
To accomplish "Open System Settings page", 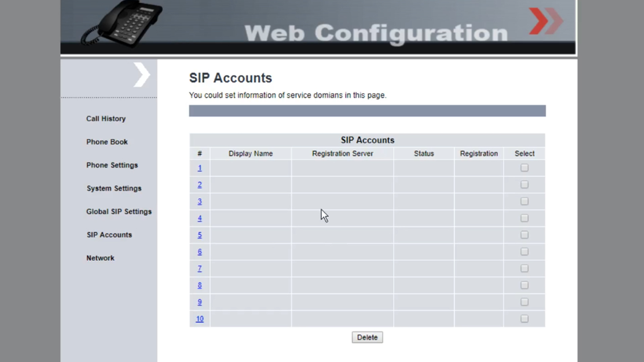I will click(114, 188).
